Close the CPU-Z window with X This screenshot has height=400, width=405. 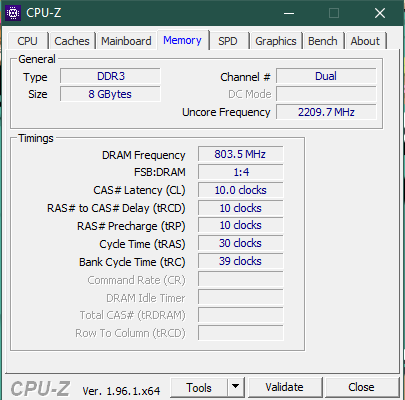380,13
